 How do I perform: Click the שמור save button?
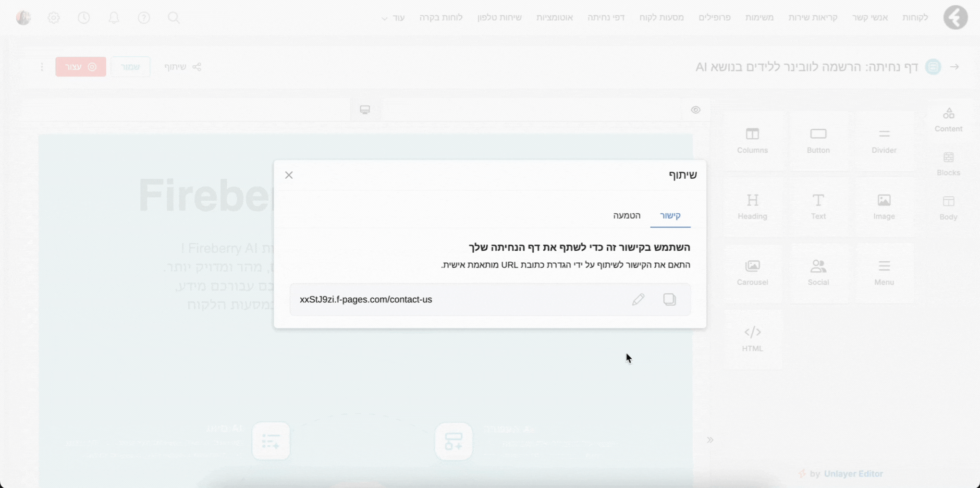pos(130,67)
